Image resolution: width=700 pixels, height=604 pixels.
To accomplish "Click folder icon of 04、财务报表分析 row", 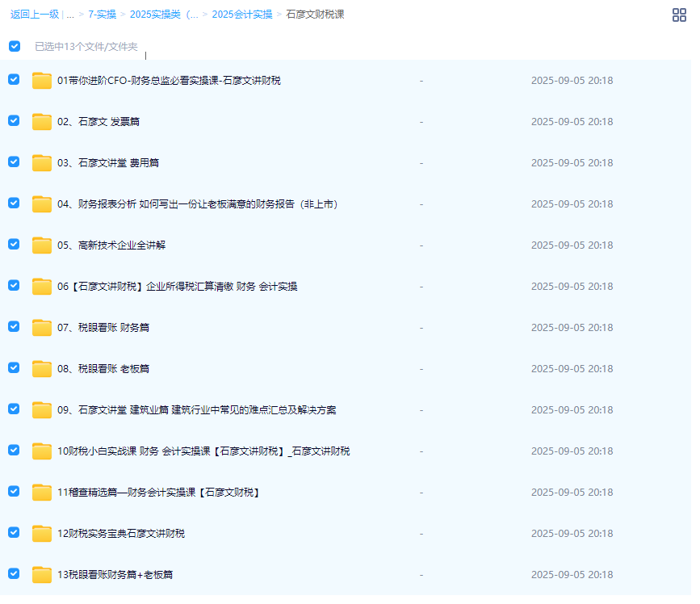I will (x=41, y=204).
